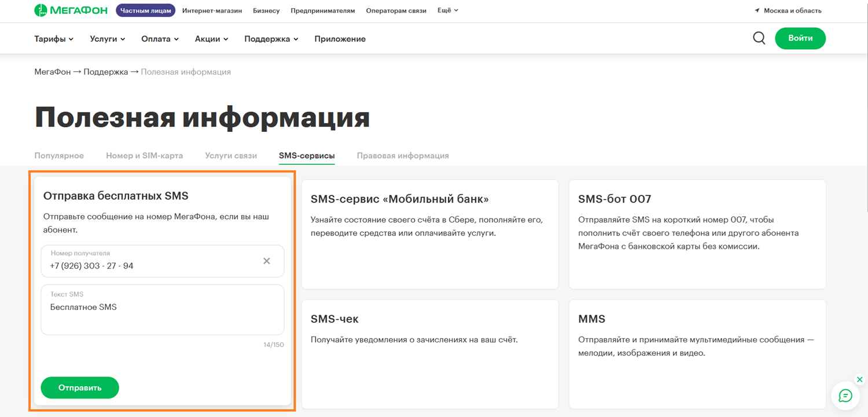The image size is (868, 417).
Task: Open the Приложение page
Action: (x=340, y=39)
